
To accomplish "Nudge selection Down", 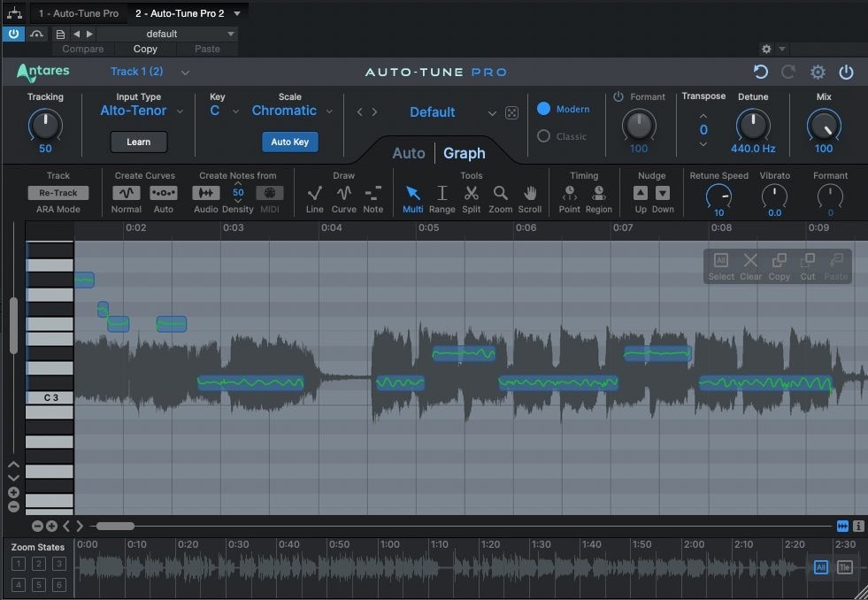I will click(x=663, y=193).
